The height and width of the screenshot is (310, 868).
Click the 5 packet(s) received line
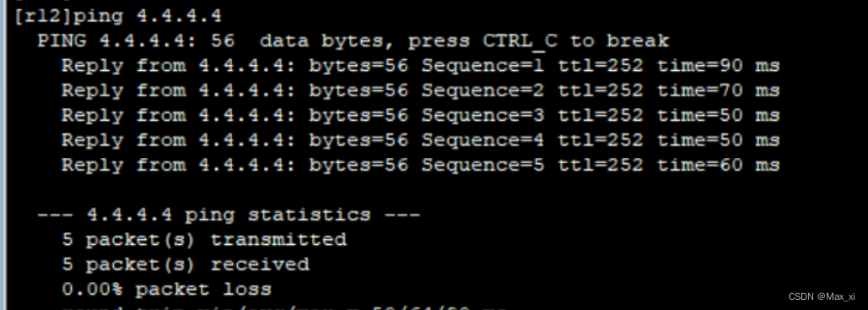pos(186,264)
